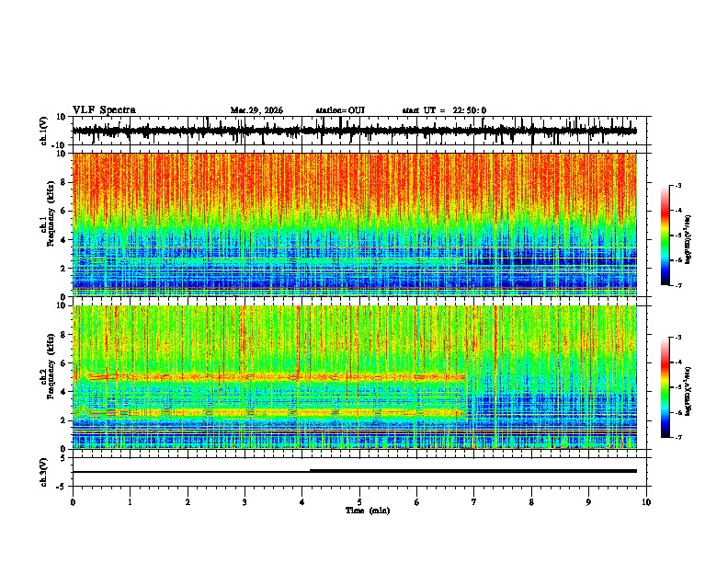
Task: Click the "station=OUI" header text
Action: tap(340, 110)
